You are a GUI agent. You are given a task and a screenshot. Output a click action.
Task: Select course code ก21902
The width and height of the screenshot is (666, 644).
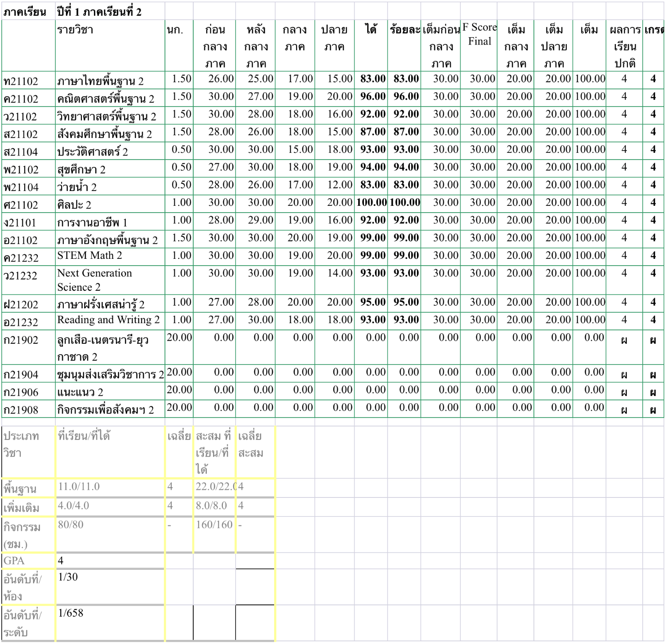28,347
